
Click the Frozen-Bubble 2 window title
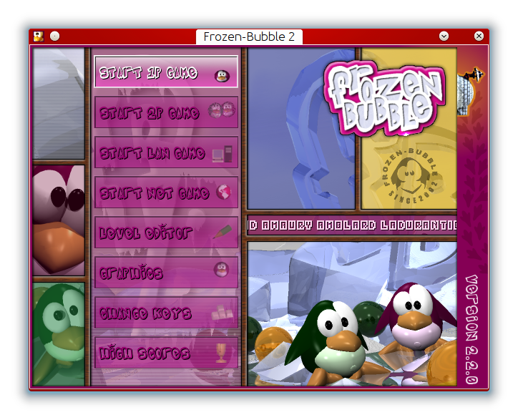pos(249,36)
